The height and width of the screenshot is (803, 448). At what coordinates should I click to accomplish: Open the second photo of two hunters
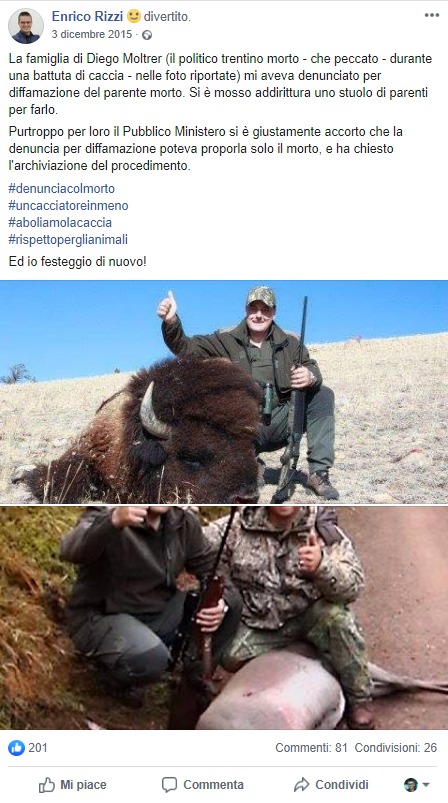point(224,618)
